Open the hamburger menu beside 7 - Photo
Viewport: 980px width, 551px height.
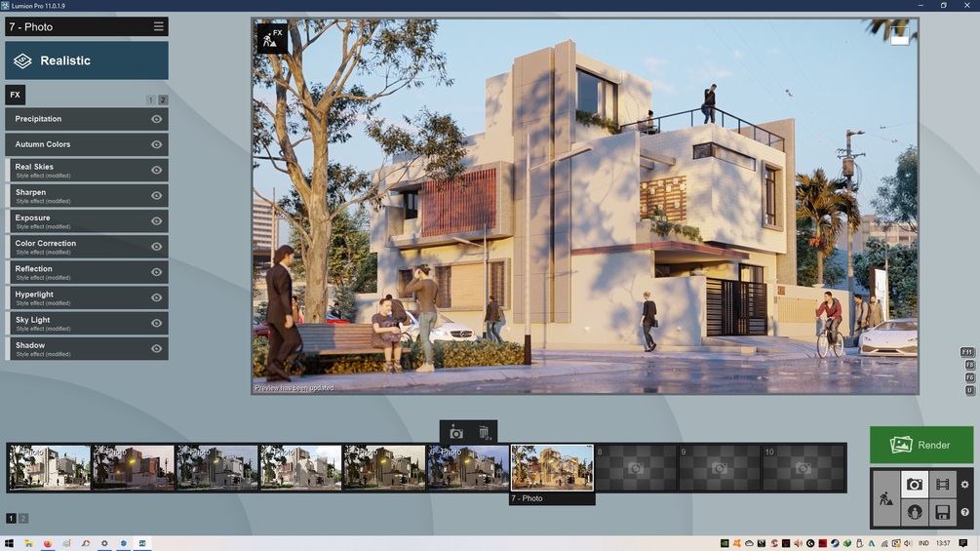(x=158, y=26)
